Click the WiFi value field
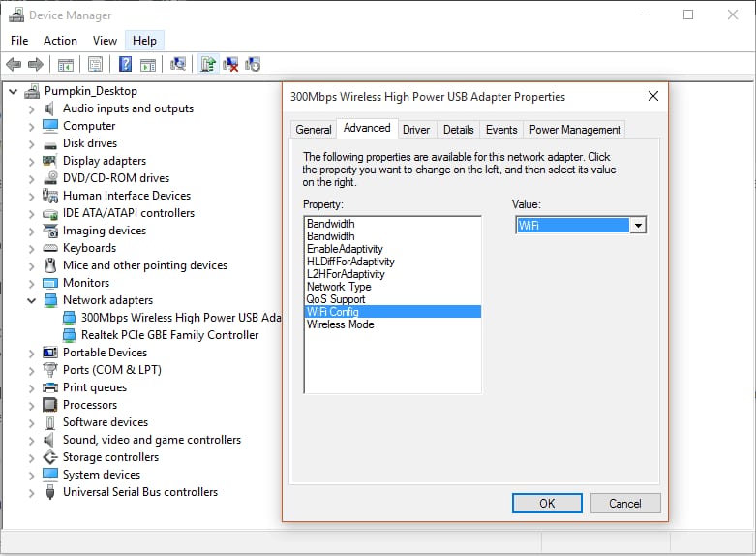 coord(573,226)
